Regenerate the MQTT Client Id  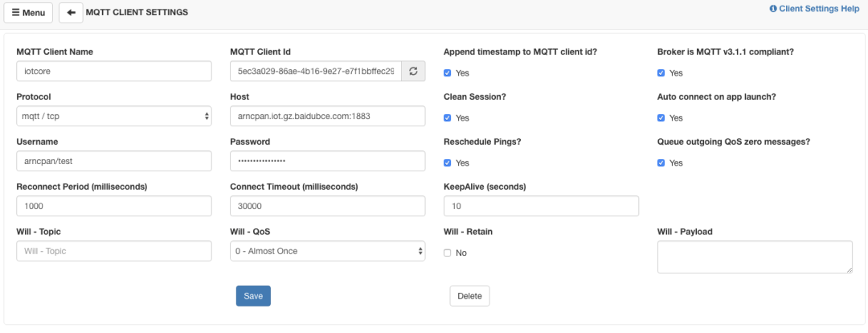[x=413, y=71]
